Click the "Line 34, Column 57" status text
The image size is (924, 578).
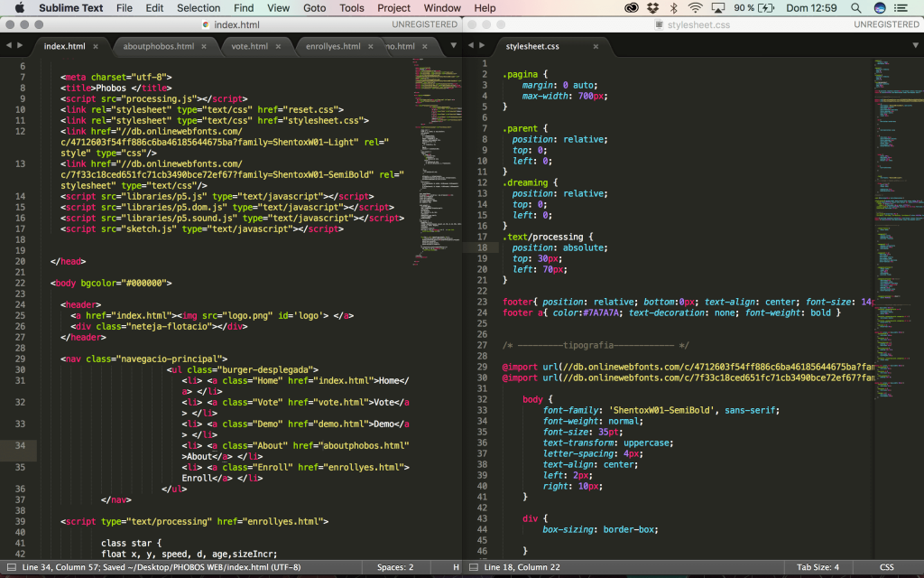click(x=62, y=567)
